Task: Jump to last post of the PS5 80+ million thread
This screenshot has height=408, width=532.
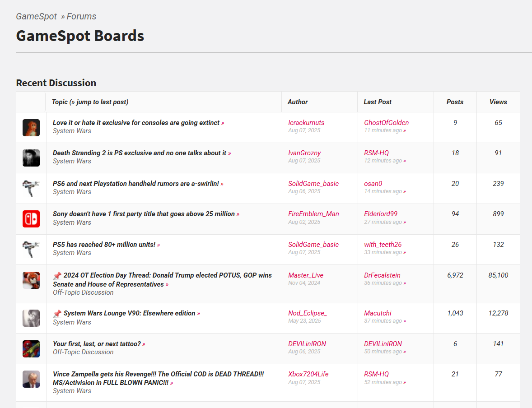Action: click(x=159, y=245)
